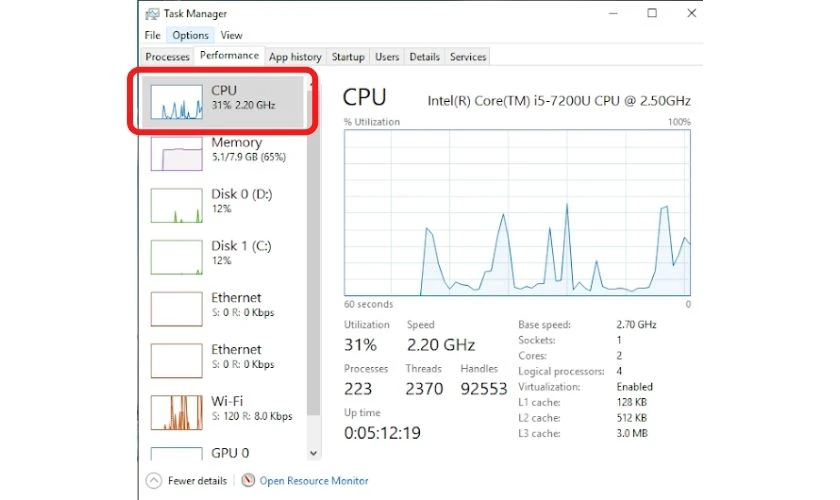Click the 2.20 GHz speed value
Image resolution: width=840 pixels, height=500 pixels.
point(440,345)
